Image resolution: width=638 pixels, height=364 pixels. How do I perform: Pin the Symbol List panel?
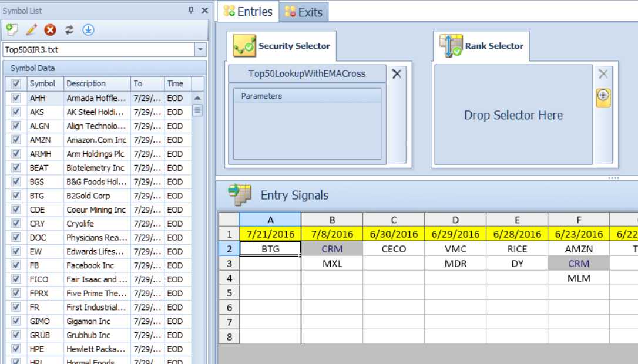191,10
